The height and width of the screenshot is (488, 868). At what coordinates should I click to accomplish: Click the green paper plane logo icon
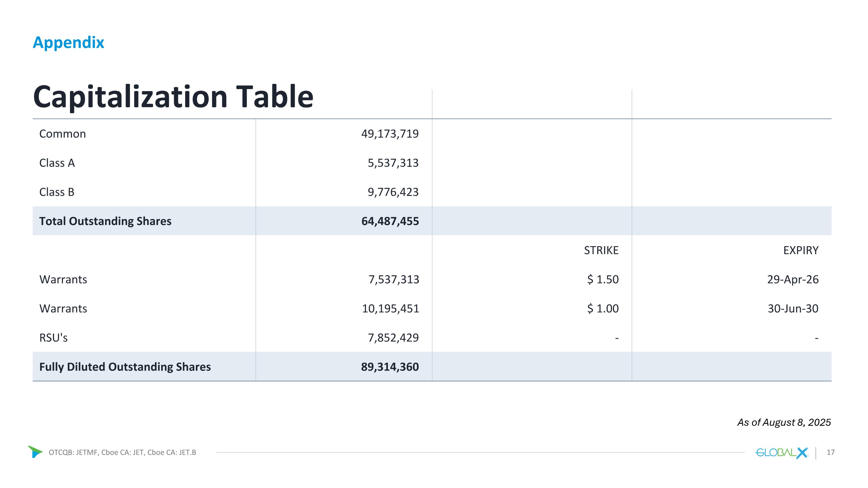tap(35, 452)
